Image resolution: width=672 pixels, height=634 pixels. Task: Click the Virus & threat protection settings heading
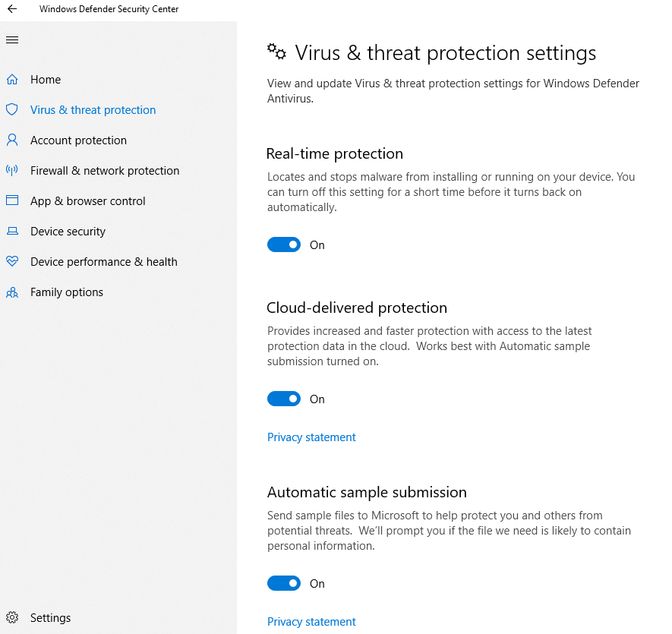445,53
